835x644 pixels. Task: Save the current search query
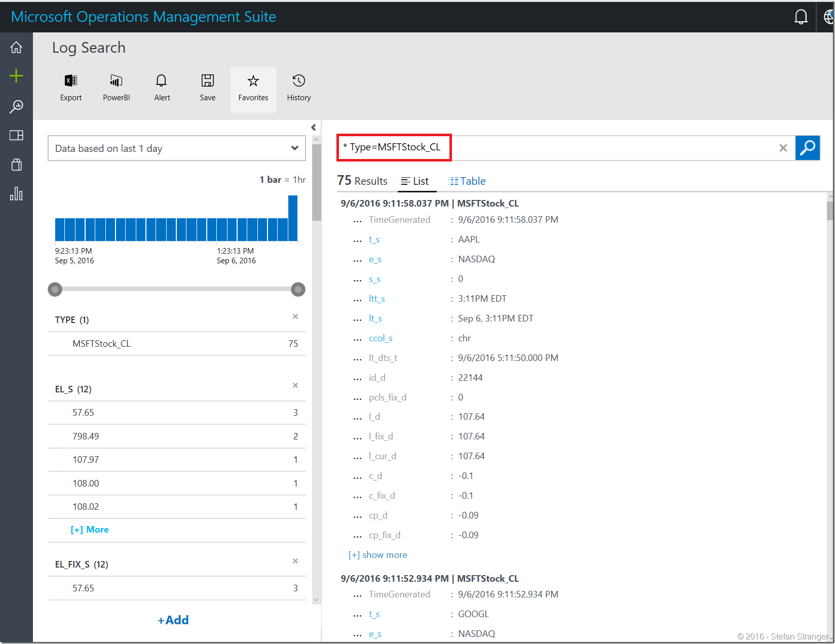tap(208, 89)
